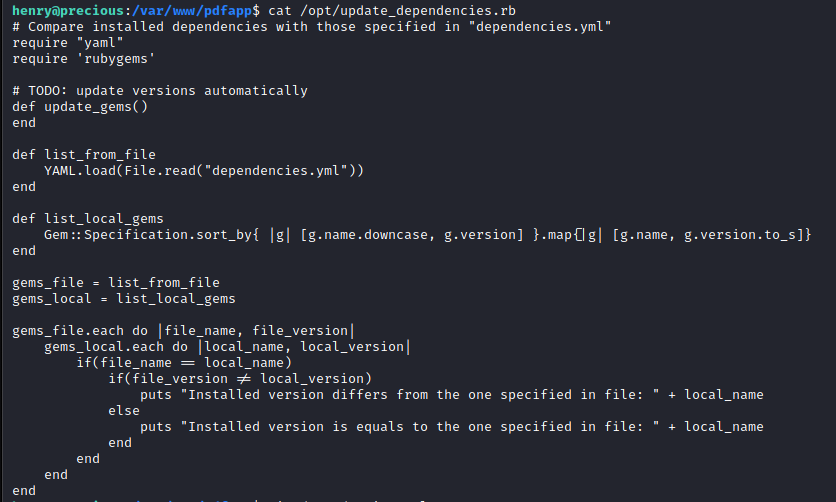836x502 pixels.
Task: Click the if(file_version != local_version) condition
Action: point(240,378)
